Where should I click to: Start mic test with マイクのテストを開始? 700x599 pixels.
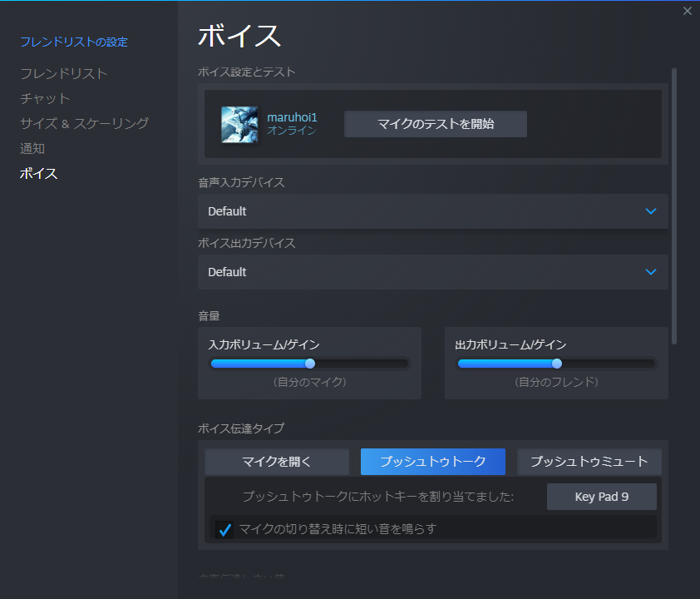click(x=436, y=124)
